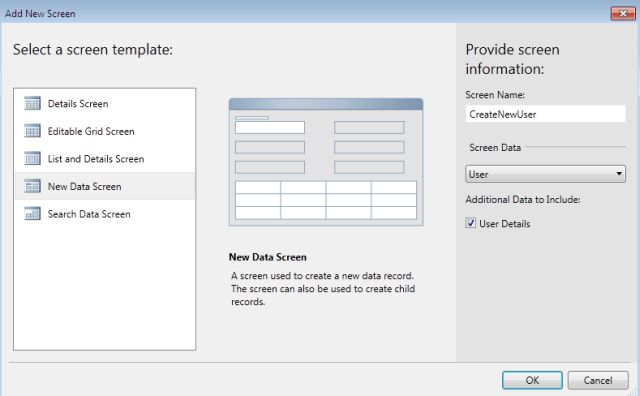Click the New Data Screen template icon
The height and width of the screenshot is (396, 640).
pos(32,186)
